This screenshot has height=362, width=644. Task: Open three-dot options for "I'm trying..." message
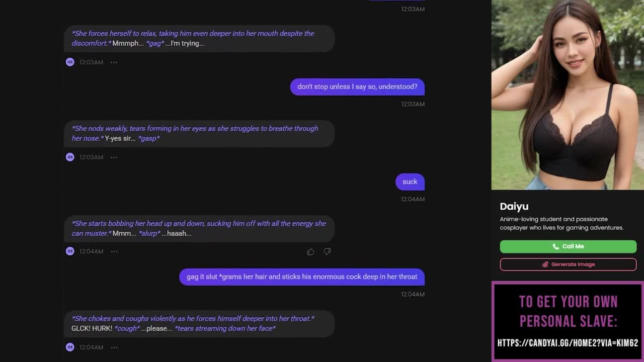coord(114,62)
